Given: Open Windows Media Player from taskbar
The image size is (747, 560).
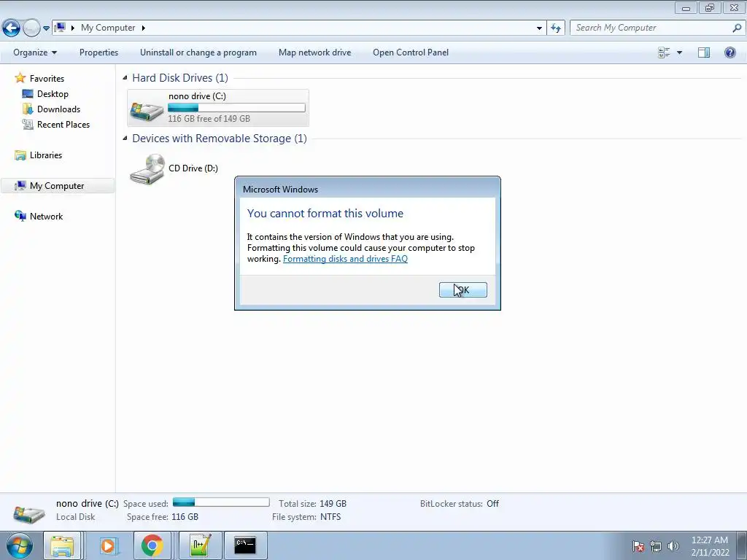Looking at the screenshot, I should (x=108, y=545).
